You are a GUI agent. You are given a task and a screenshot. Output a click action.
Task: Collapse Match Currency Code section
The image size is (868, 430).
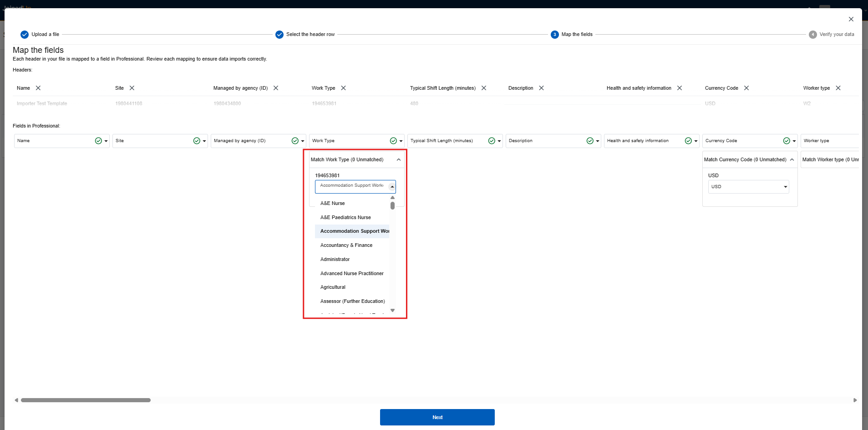pyautogui.click(x=792, y=160)
